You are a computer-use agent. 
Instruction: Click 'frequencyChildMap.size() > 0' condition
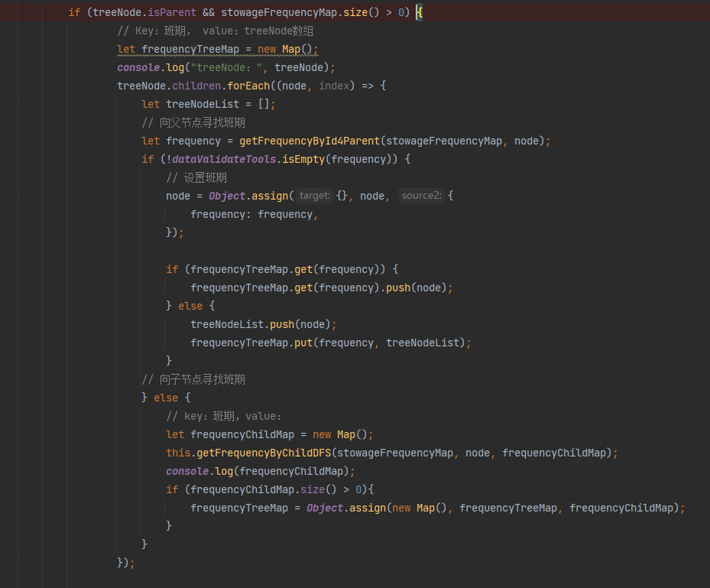pyautogui.click(x=276, y=489)
